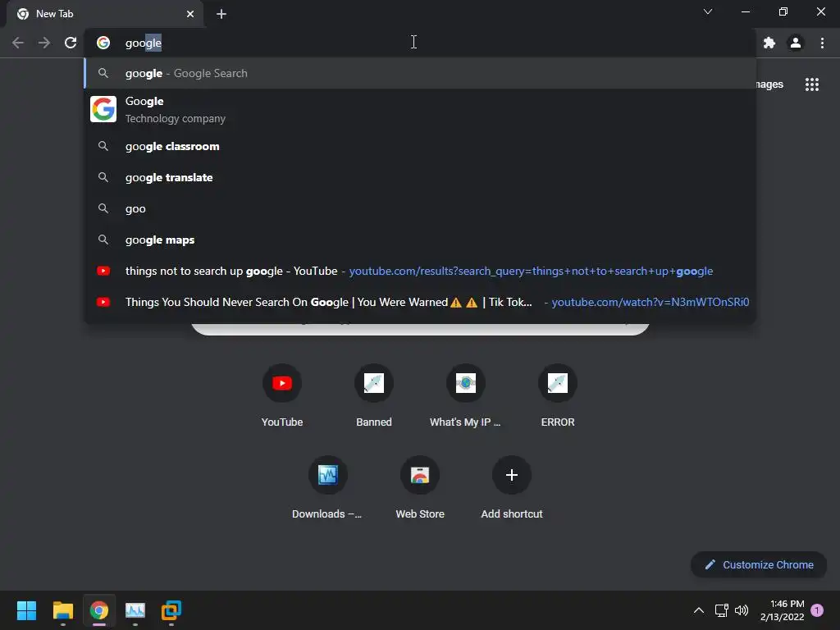
Task: Open 'Things You Should Never Search On Google' video
Action: click(x=420, y=302)
